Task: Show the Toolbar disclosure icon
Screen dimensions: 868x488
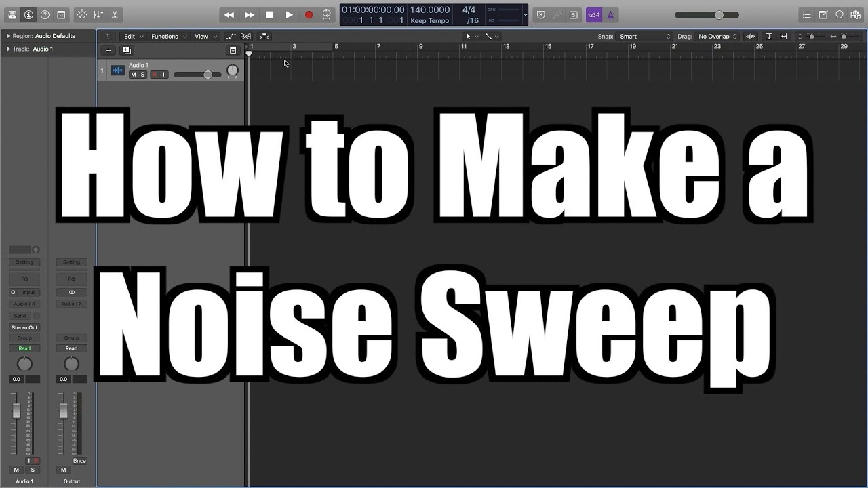Action: point(61,14)
